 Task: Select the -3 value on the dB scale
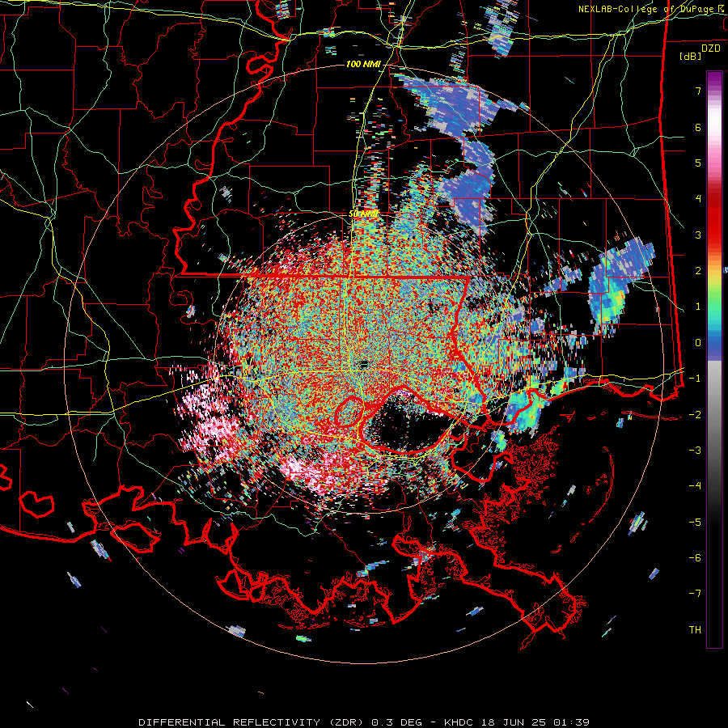click(x=695, y=450)
